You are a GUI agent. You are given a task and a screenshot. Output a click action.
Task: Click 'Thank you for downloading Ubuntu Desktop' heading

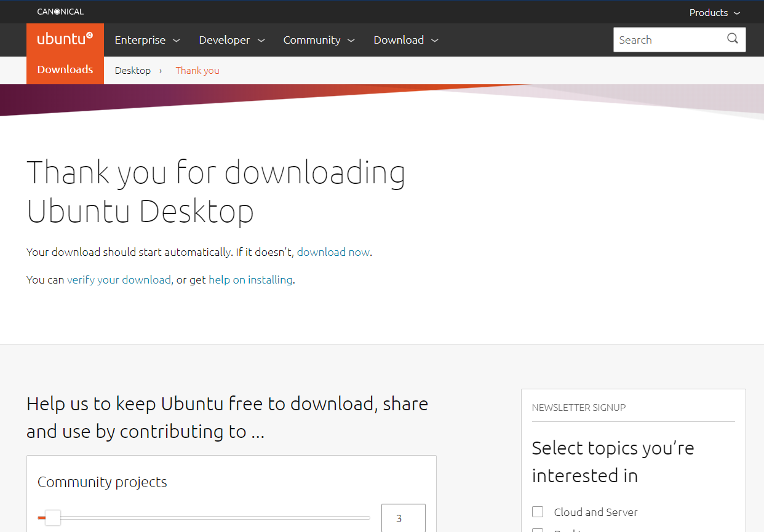tap(216, 191)
